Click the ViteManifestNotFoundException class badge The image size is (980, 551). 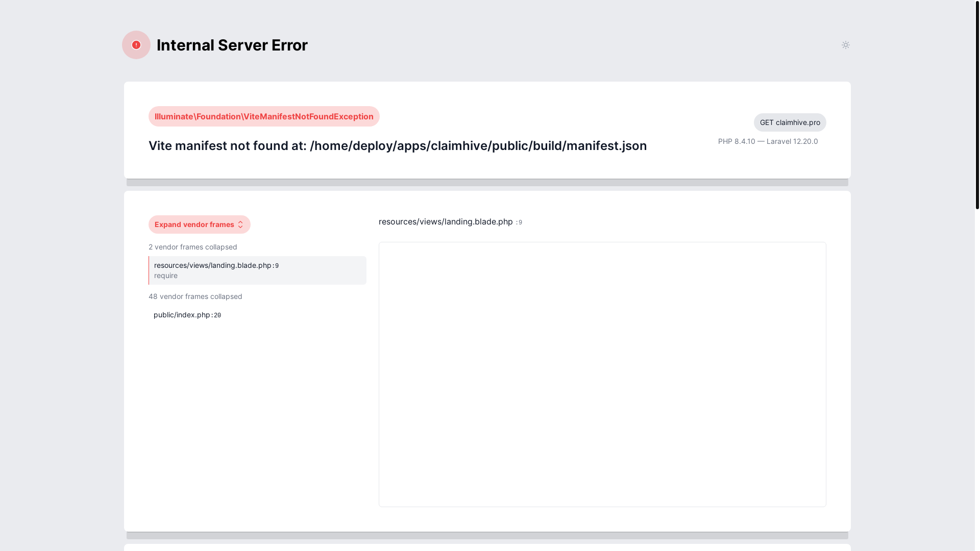[x=264, y=116]
